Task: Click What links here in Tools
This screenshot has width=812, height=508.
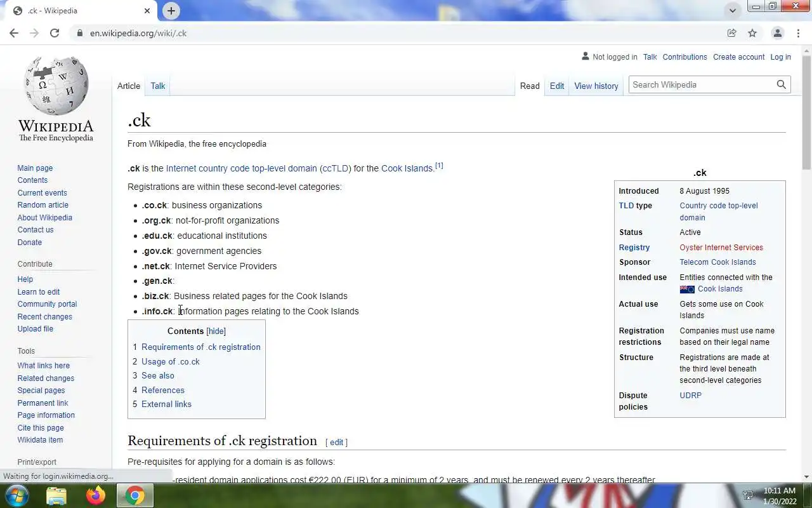Action: click(x=43, y=366)
